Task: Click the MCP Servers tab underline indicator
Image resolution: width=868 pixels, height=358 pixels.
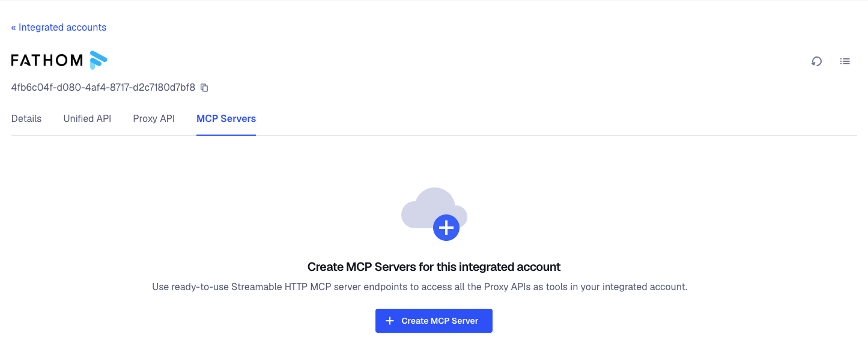Action: tap(226, 135)
